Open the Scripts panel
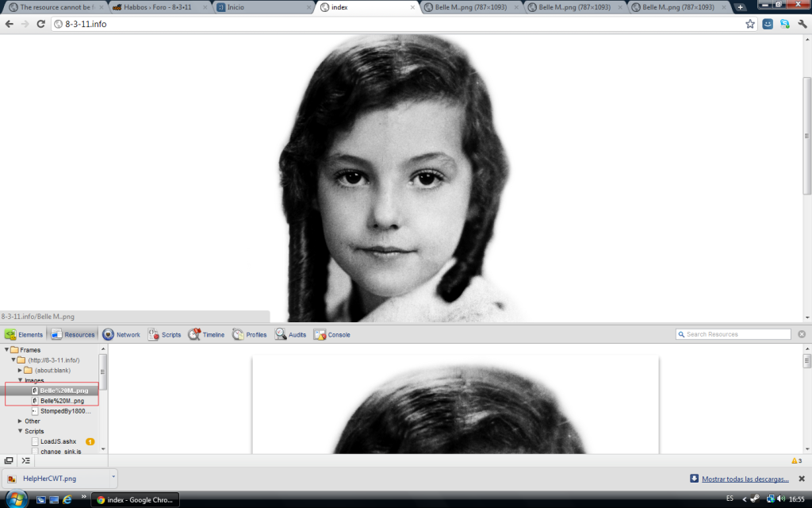Screen dimensions: 812x508 (164, 335)
